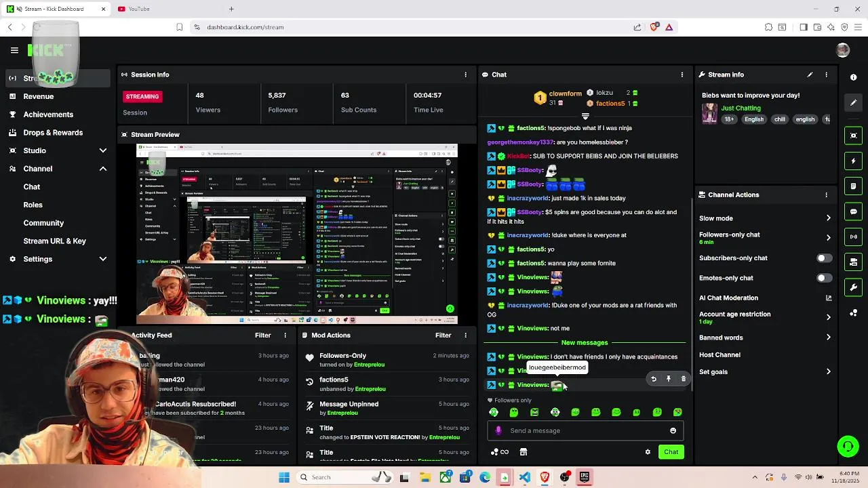Open the green headset support button
The image size is (868, 488).
pos(848,446)
